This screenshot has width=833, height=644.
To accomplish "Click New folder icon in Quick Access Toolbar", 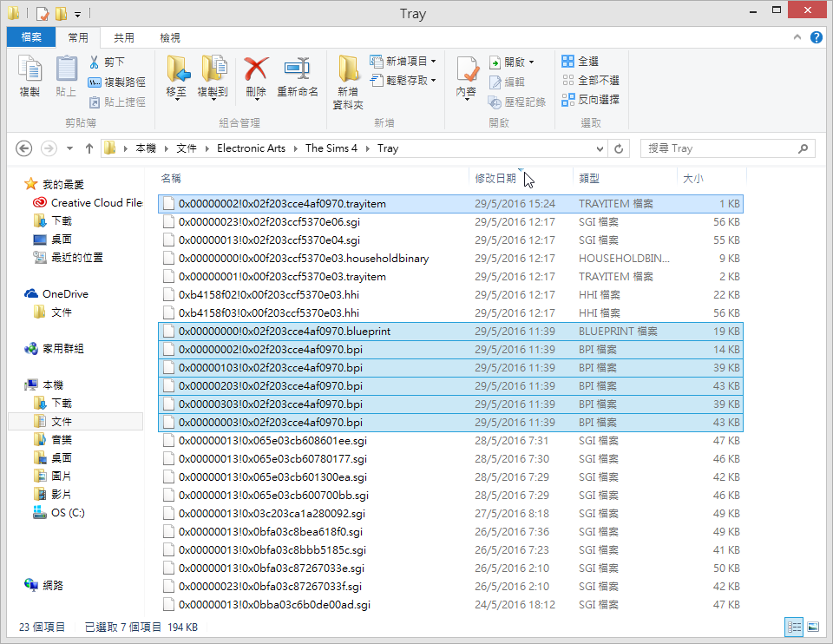I will pyautogui.click(x=61, y=13).
